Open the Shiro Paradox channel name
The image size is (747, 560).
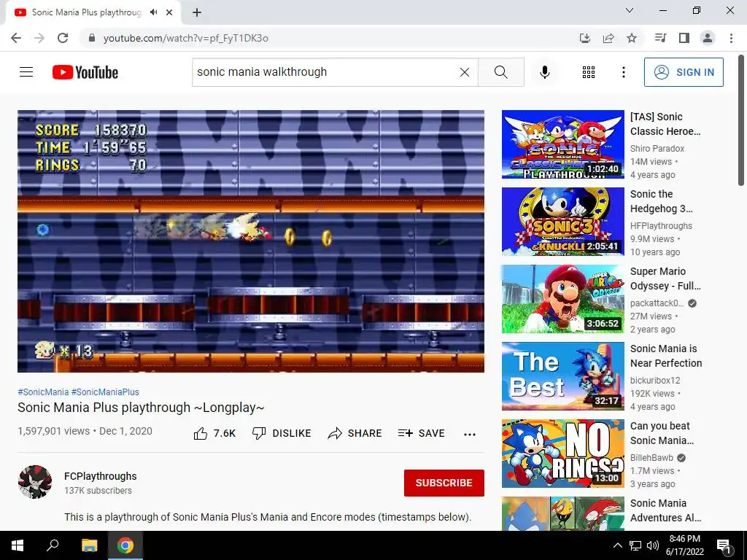point(657,149)
